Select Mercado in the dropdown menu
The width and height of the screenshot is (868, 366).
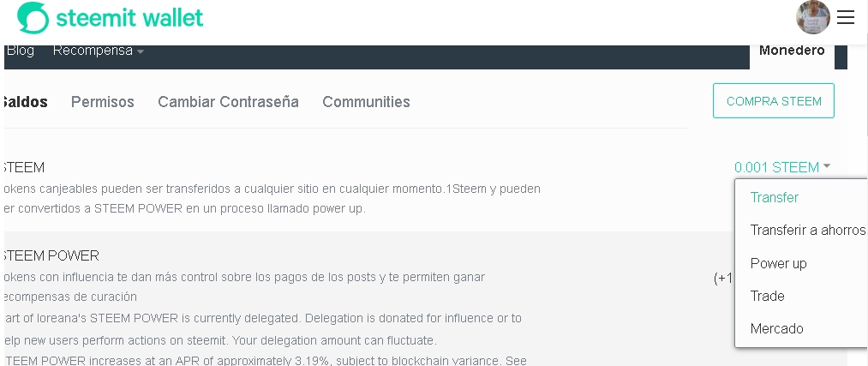coord(776,328)
